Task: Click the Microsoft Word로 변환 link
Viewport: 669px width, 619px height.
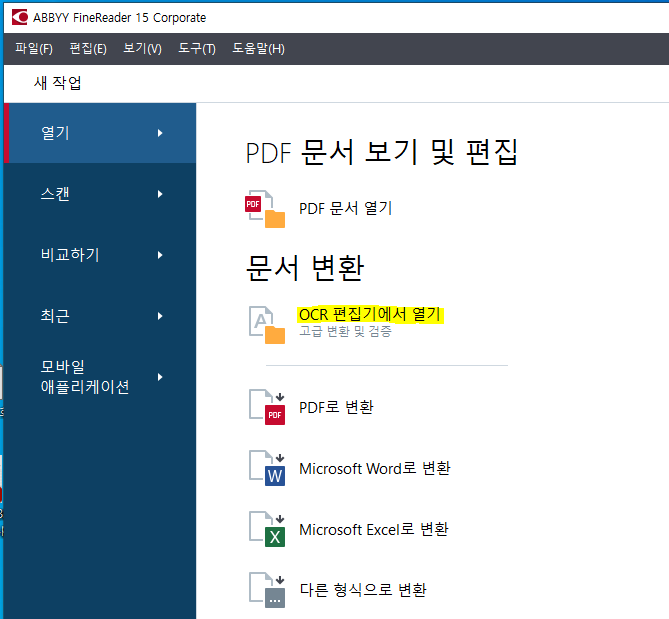Action: (x=375, y=468)
